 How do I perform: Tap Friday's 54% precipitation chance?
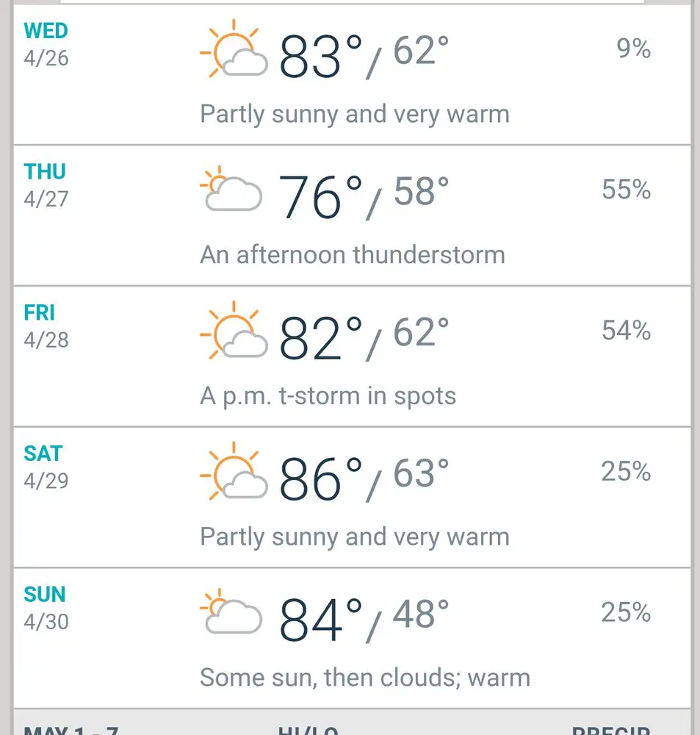click(627, 331)
